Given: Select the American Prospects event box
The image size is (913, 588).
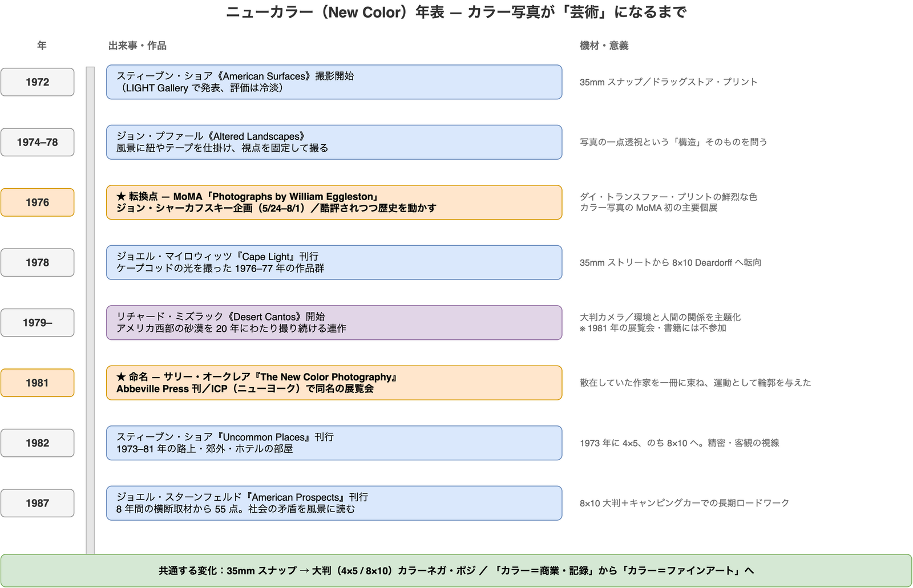Looking at the screenshot, I should click(334, 503).
